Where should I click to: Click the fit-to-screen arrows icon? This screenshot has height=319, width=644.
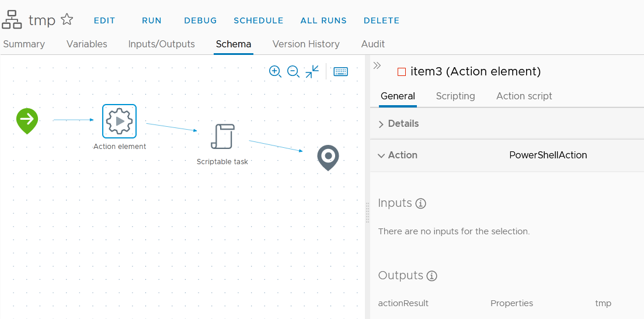point(312,72)
